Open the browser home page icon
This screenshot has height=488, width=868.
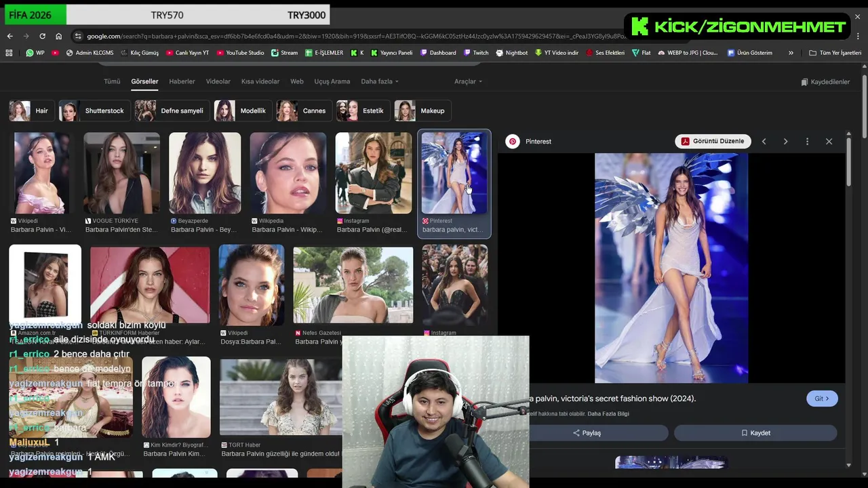click(x=59, y=36)
